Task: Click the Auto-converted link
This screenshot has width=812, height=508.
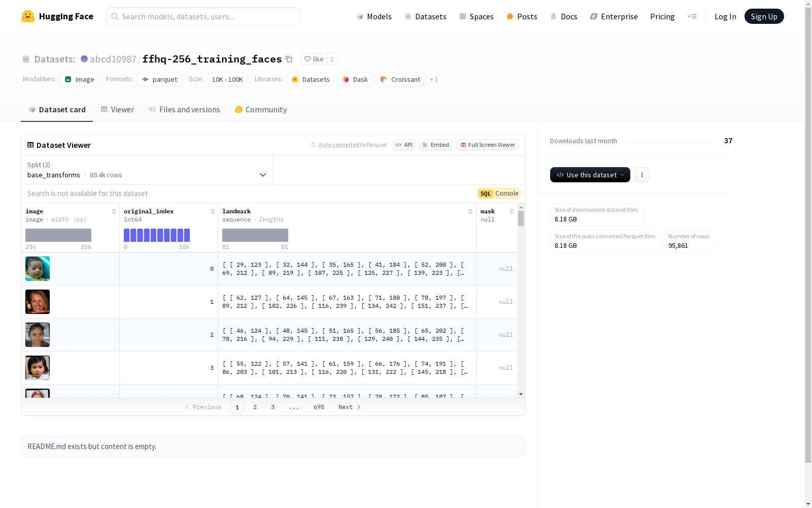Action: (x=339, y=145)
